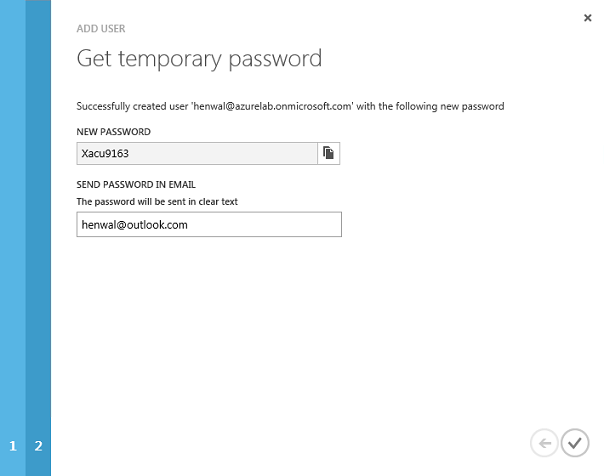Select the SEND PASSWORD IN EMAIL label
The width and height of the screenshot is (604, 476).
click(x=136, y=184)
